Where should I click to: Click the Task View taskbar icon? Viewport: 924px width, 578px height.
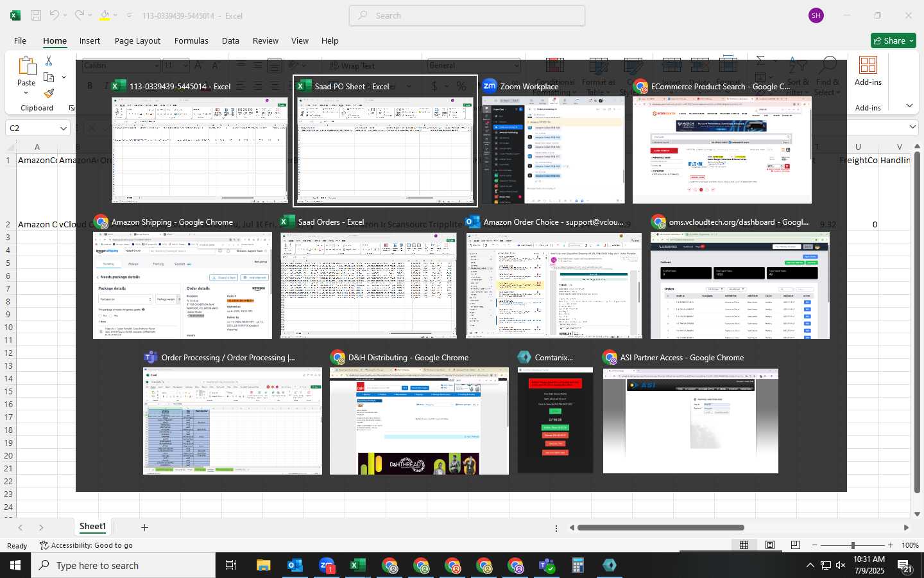point(231,565)
